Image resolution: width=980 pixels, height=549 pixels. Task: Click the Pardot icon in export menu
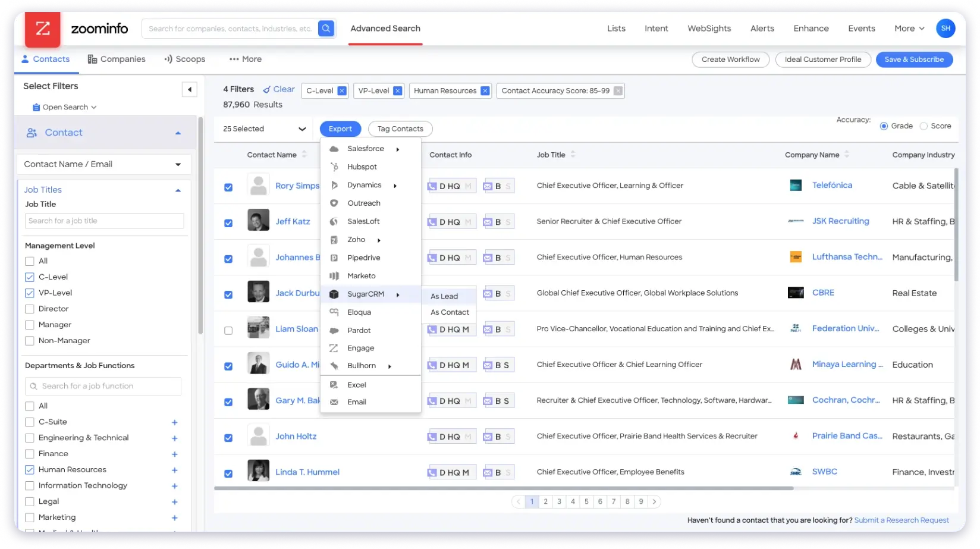[x=334, y=331]
